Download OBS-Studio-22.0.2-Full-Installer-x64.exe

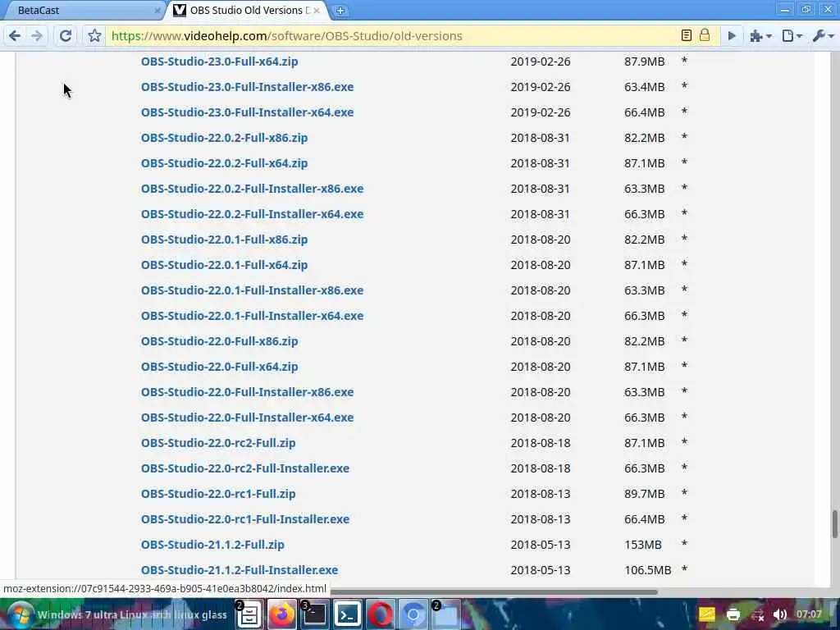(252, 214)
